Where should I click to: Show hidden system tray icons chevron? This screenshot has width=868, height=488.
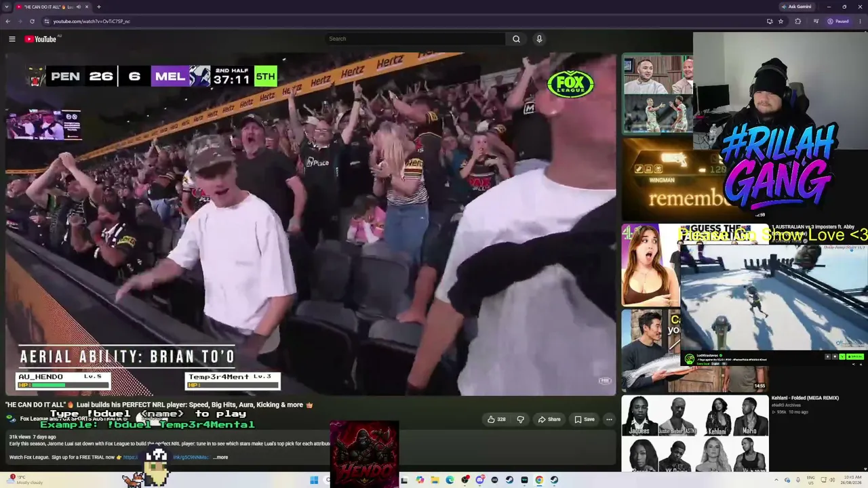[x=777, y=480]
